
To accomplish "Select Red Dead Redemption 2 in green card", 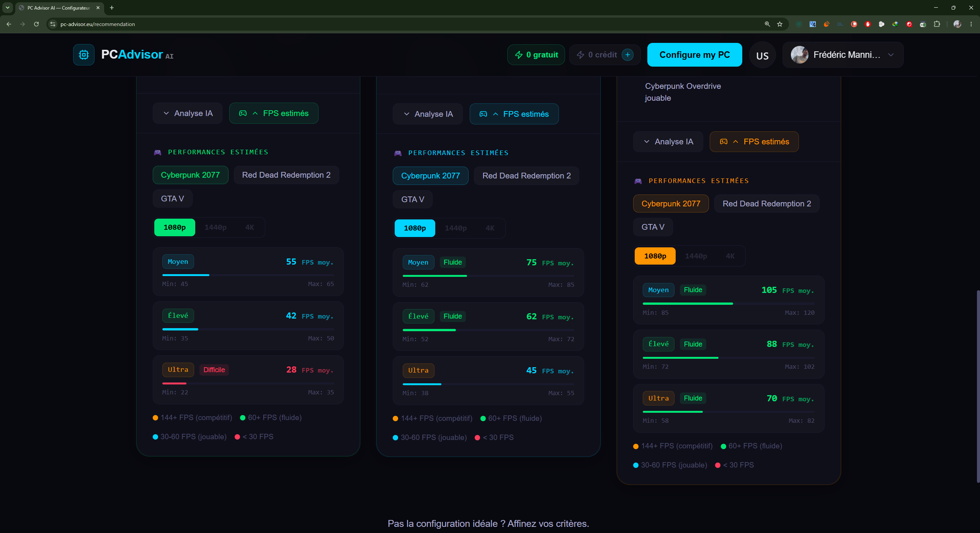I will point(286,175).
